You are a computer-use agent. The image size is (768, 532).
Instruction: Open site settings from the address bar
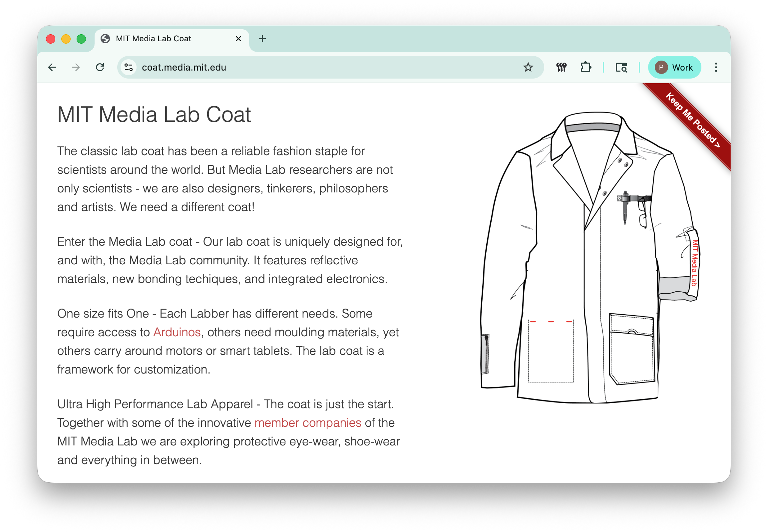pyautogui.click(x=129, y=67)
